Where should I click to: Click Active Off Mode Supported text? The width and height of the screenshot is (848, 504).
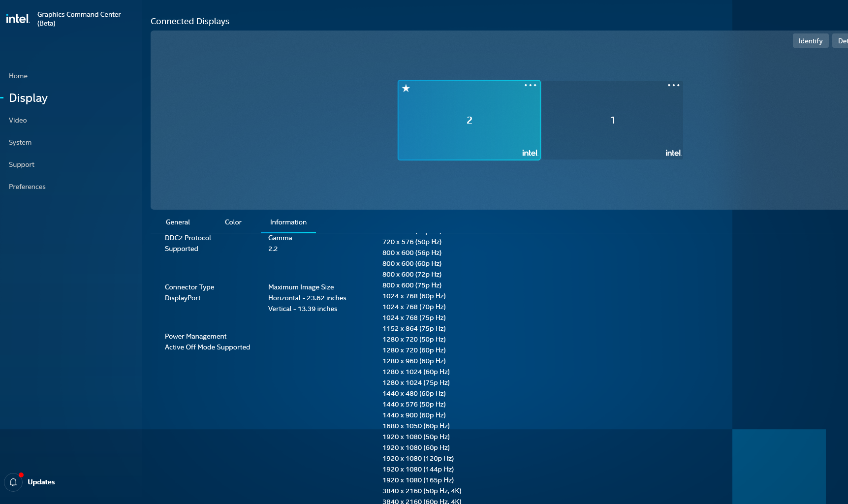pyautogui.click(x=208, y=347)
